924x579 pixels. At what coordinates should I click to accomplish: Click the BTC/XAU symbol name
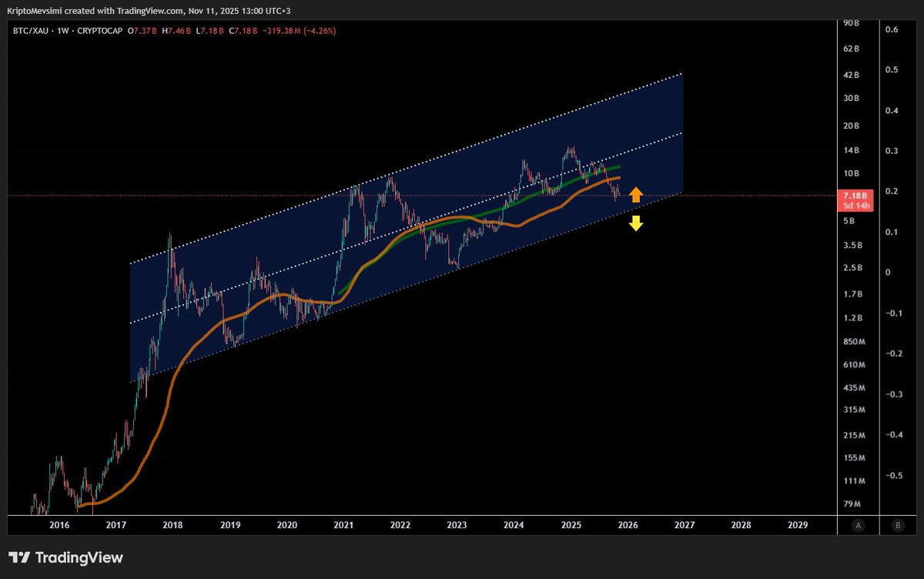click(30, 31)
